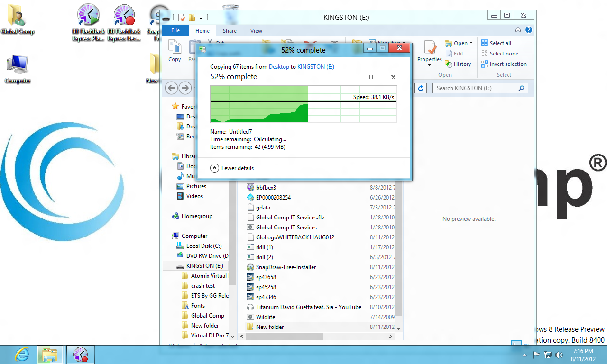The height and width of the screenshot is (364, 607).
Task: Open DVD RW Drive in navigation pane
Action: click(202, 256)
